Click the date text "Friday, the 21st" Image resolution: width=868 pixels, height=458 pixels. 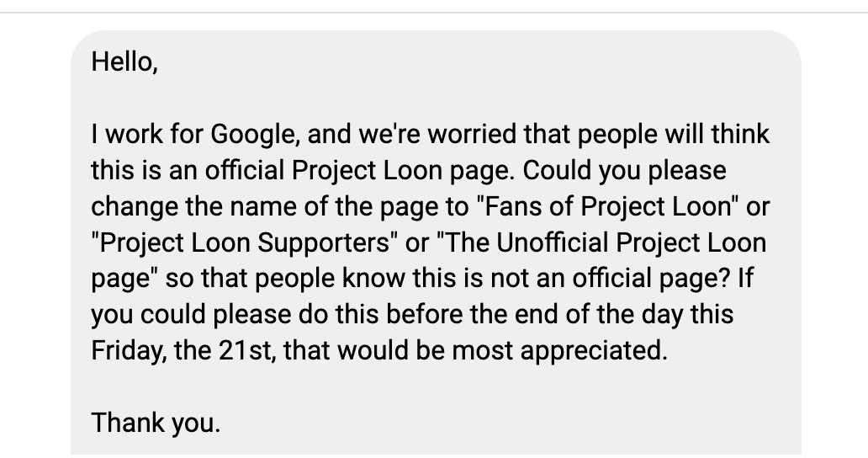click(183, 350)
